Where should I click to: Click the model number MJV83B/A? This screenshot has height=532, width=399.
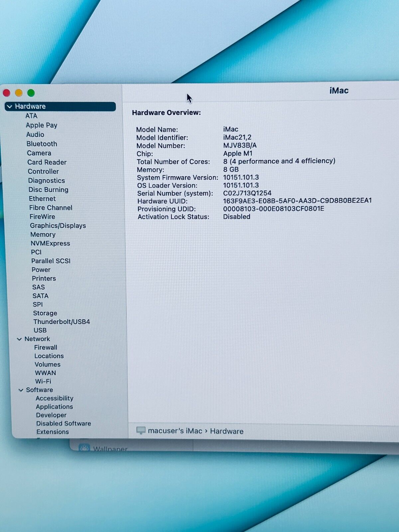pos(240,145)
